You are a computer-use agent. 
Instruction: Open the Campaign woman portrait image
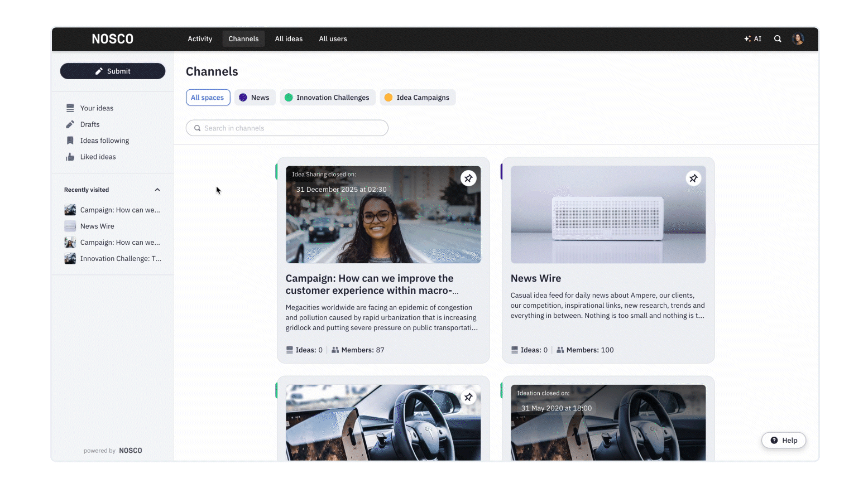point(383,215)
